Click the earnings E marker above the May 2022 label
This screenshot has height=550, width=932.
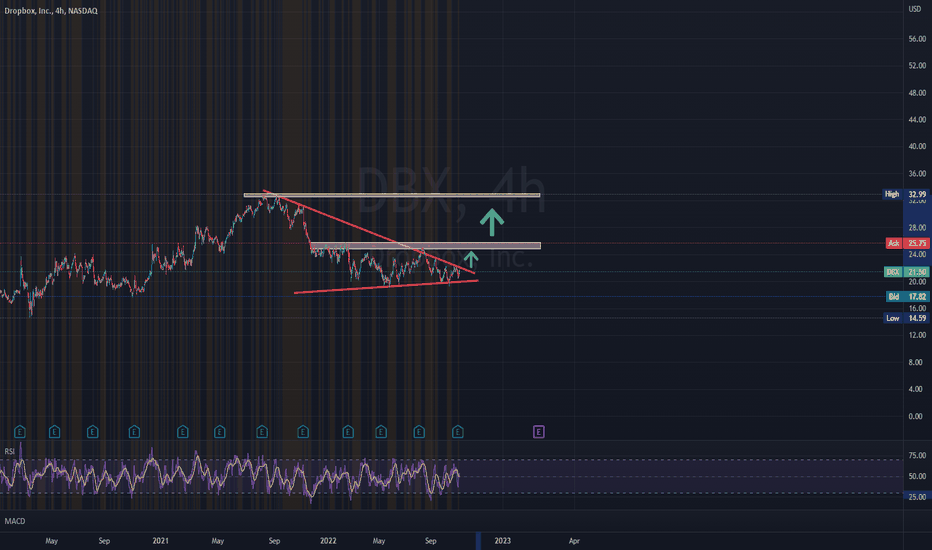point(381,432)
